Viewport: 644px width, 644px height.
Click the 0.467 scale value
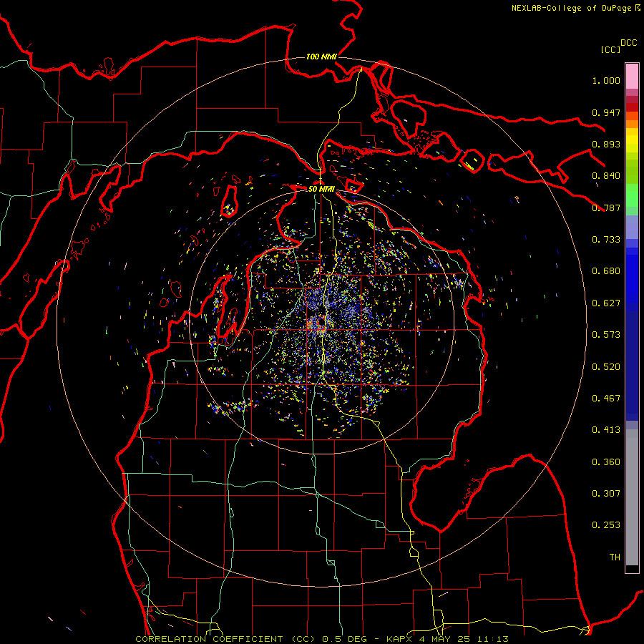(606, 399)
